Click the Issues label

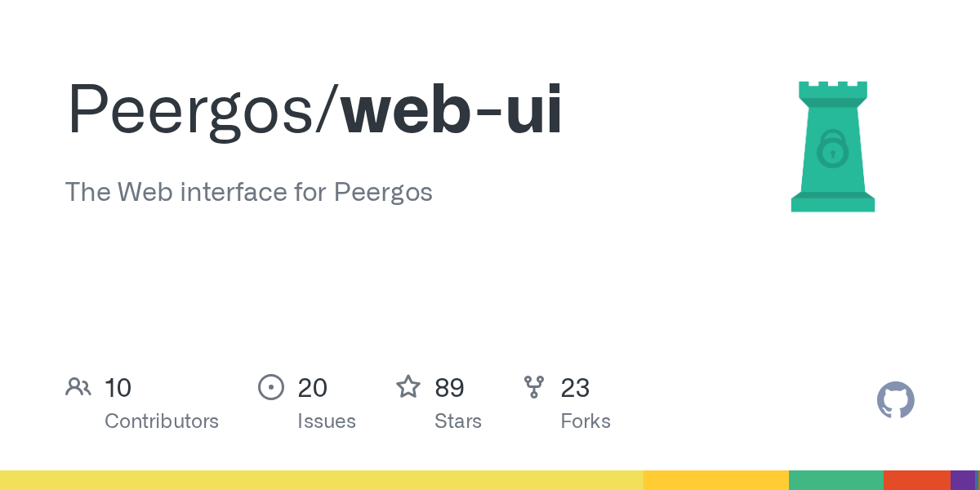[x=327, y=421]
